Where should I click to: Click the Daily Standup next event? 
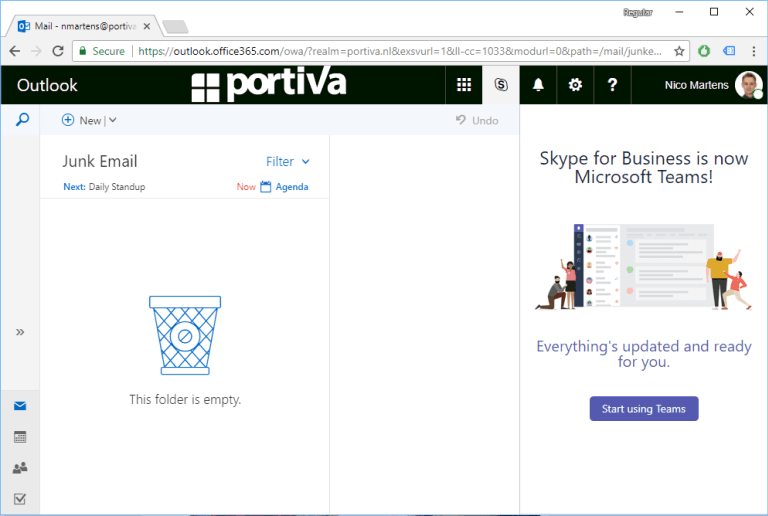pos(117,187)
